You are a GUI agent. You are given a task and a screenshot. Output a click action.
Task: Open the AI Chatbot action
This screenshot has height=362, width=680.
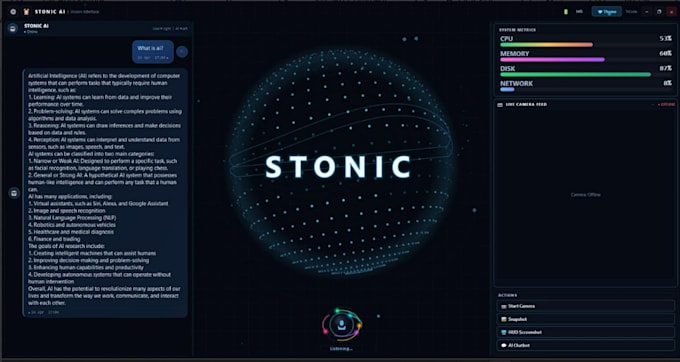[585, 346]
